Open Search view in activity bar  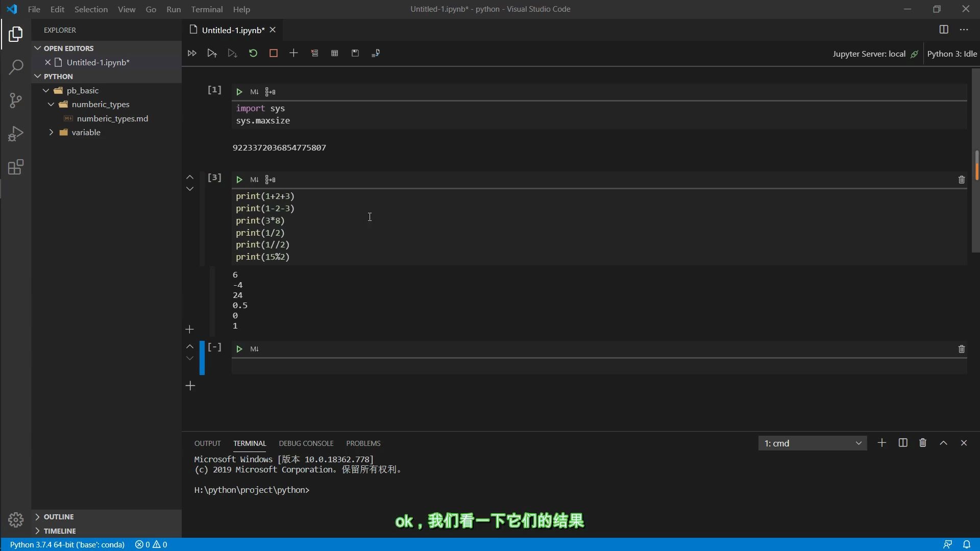[x=16, y=67]
